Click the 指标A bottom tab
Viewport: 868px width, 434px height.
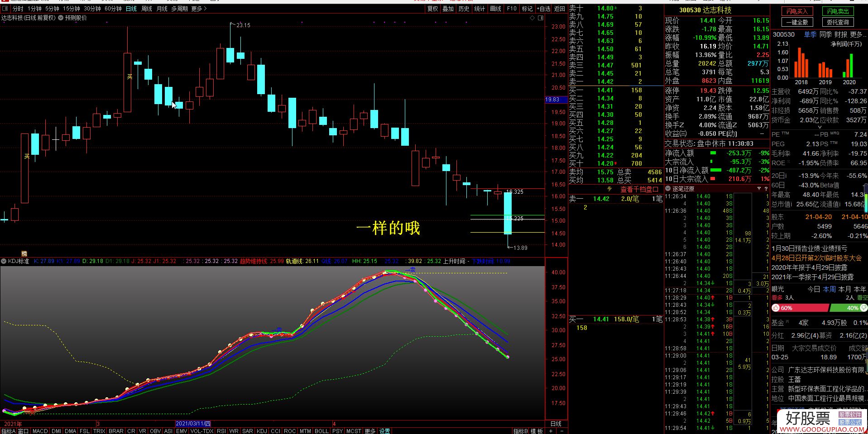point(8,431)
